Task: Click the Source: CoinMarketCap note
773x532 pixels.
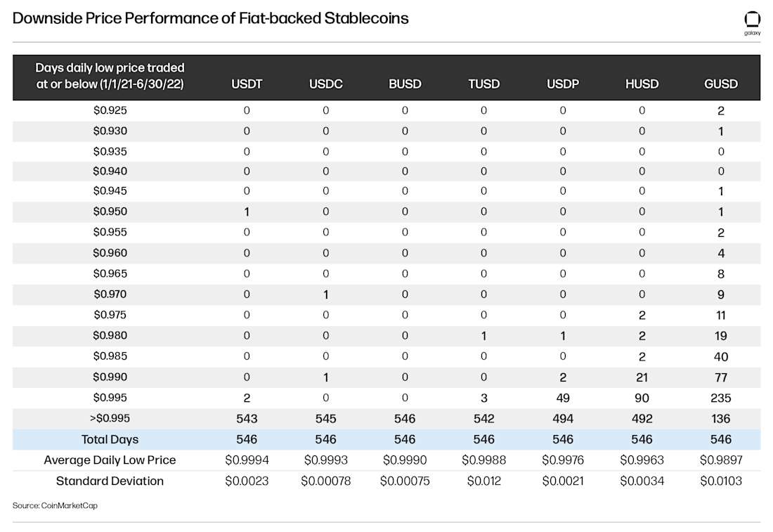Action: point(56,505)
